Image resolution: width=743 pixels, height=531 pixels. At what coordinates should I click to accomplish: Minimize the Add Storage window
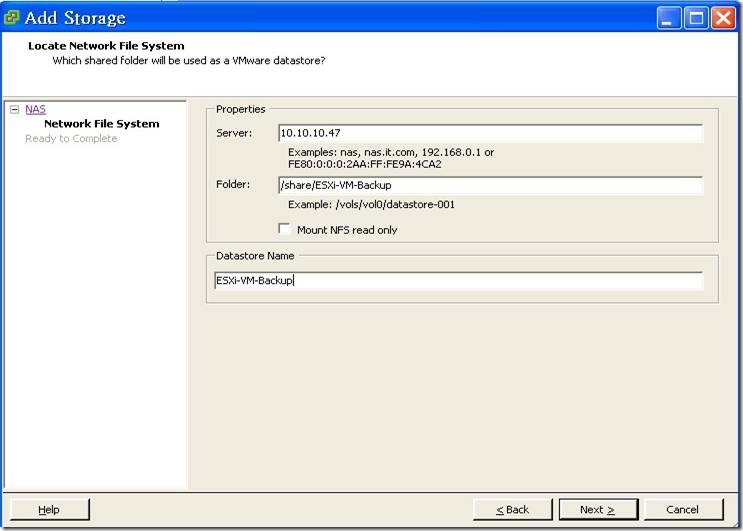pos(669,18)
